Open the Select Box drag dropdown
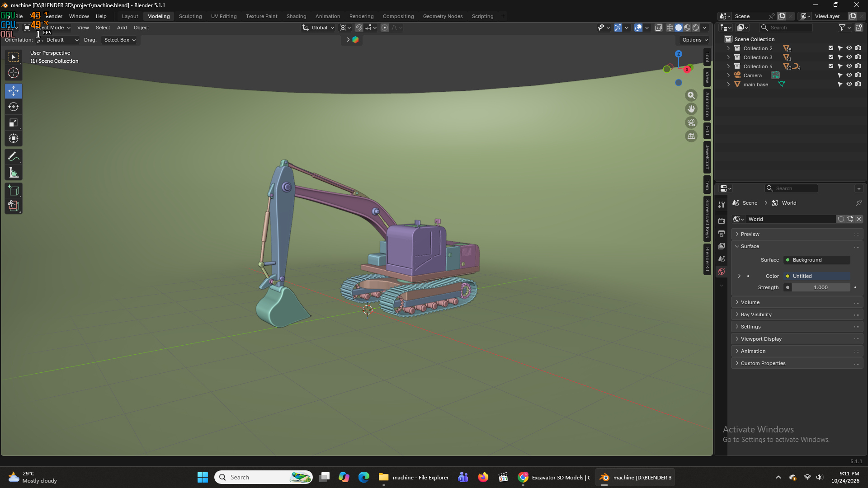Image resolution: width=868 pixels, height=488 pixels. tap(120, 40)
